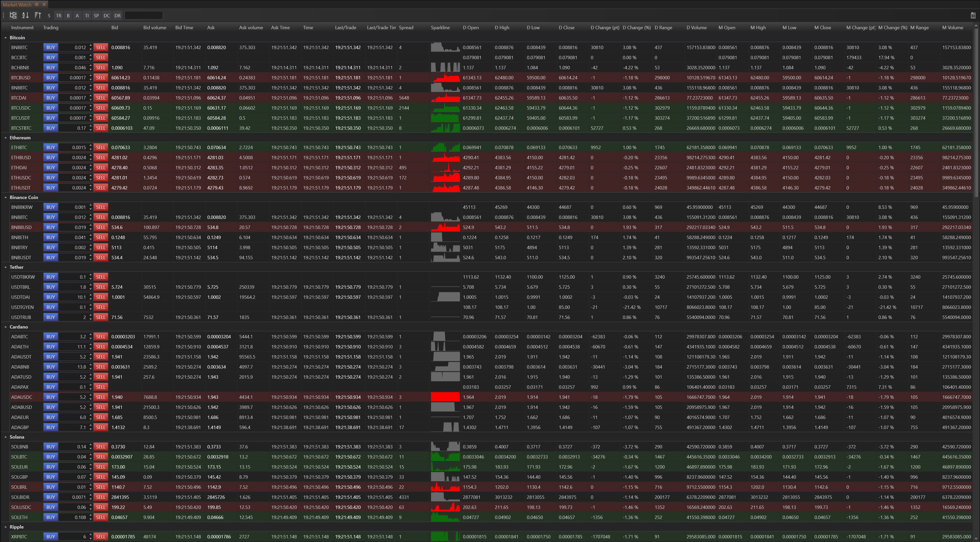
Task: Select the Market Watch tab
Action: coord(17,5)
